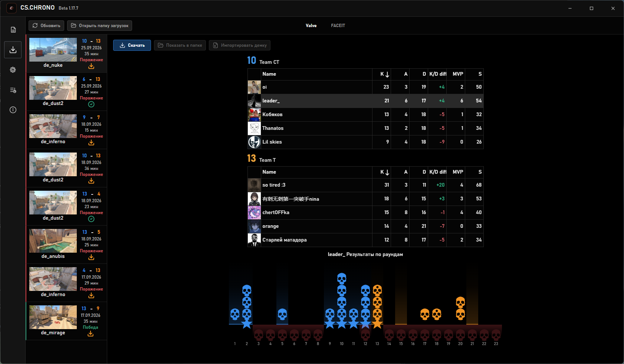Sort Team T table by K/D diff column
The height and width of the screenshot is (364, 624).
437,172
